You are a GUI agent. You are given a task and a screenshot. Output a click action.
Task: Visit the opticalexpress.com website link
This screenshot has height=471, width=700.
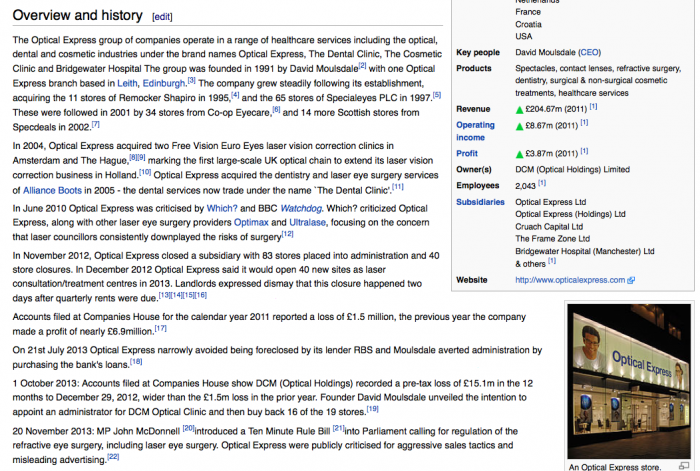pos(570,280)
